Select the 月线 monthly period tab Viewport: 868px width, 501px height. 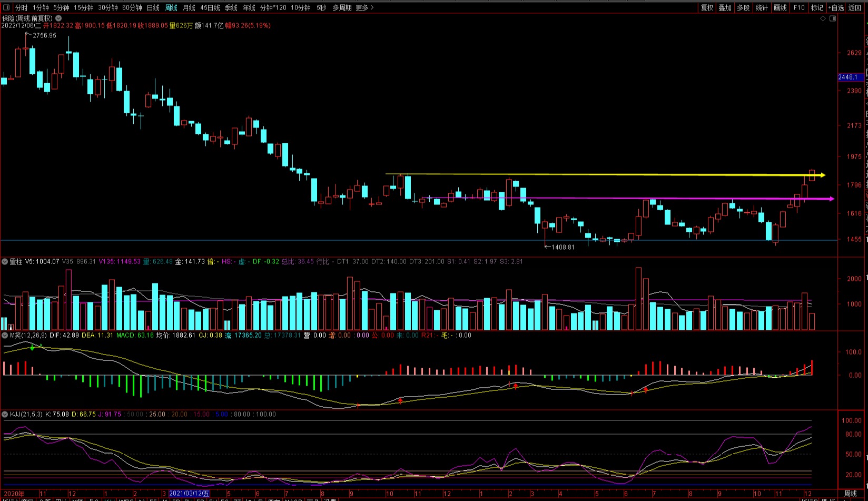(x=189, y=8)
